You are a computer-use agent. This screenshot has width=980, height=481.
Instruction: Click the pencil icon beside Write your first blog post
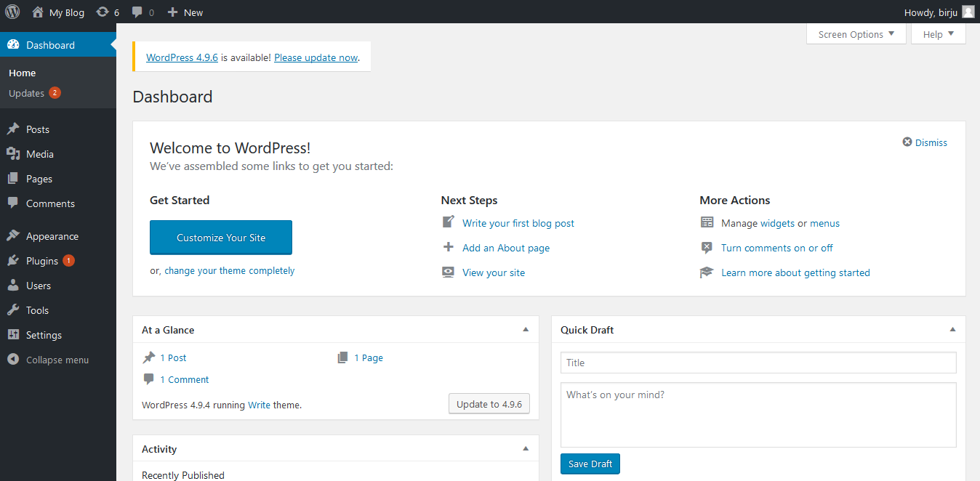tap(449, 222)
